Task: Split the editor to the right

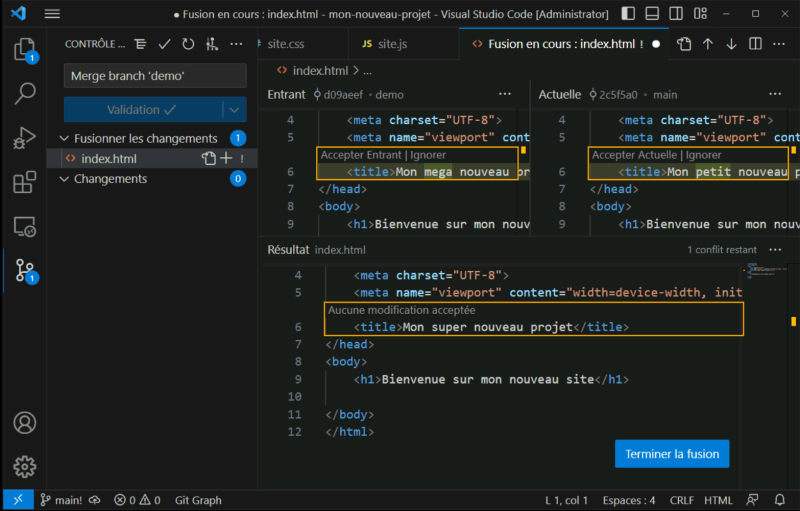Action: point(756,44)
